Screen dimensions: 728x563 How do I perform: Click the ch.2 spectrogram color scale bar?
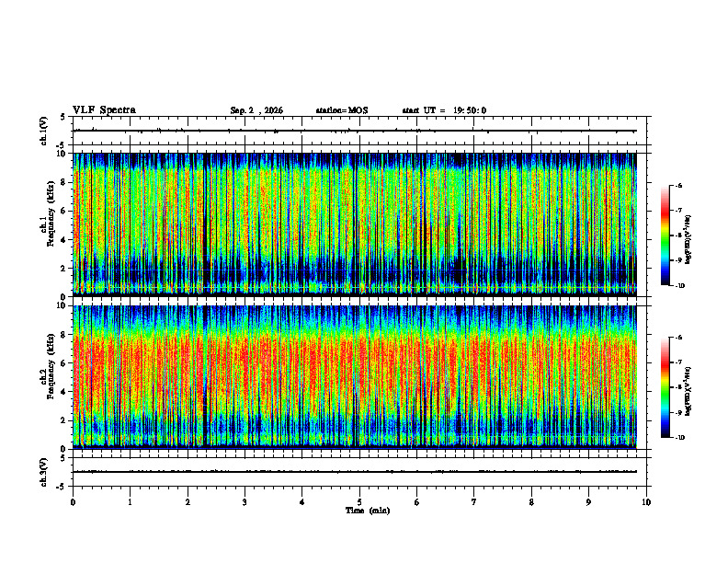click(665, 387)
